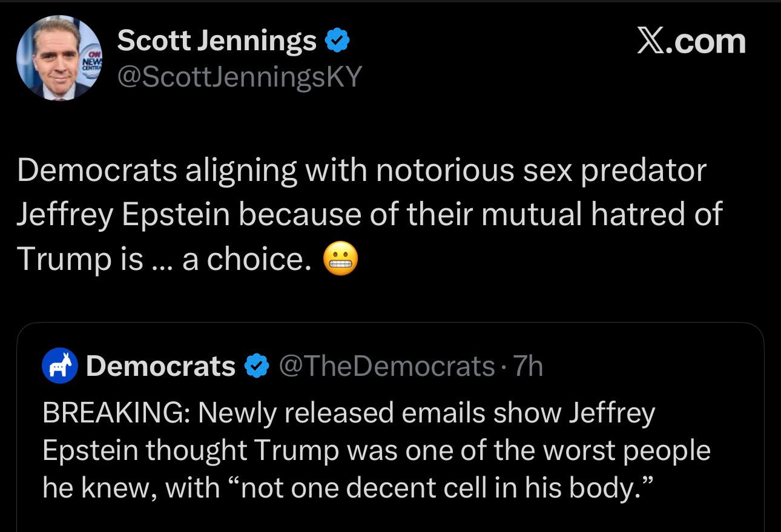Open the Democrats account name

pos(160,366)
